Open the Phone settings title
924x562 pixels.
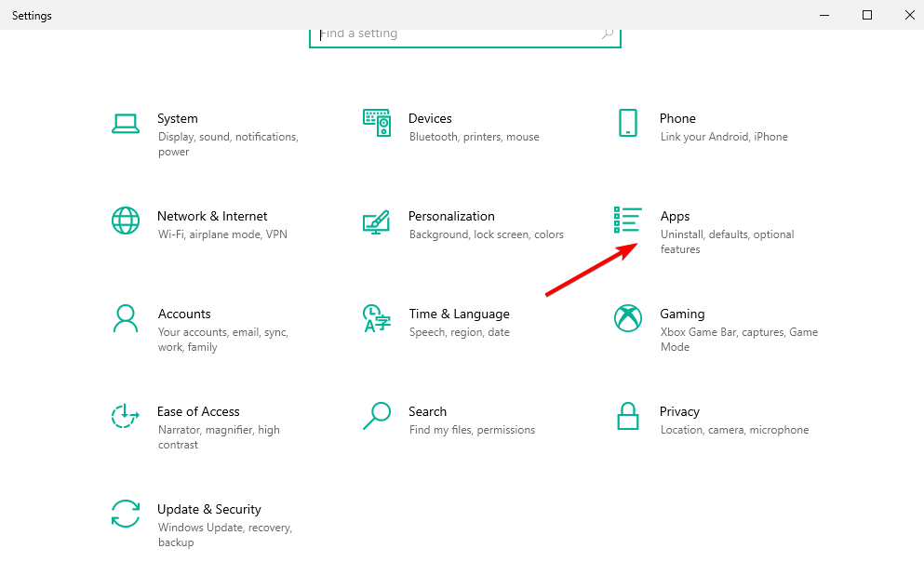[x=677, y=118]
